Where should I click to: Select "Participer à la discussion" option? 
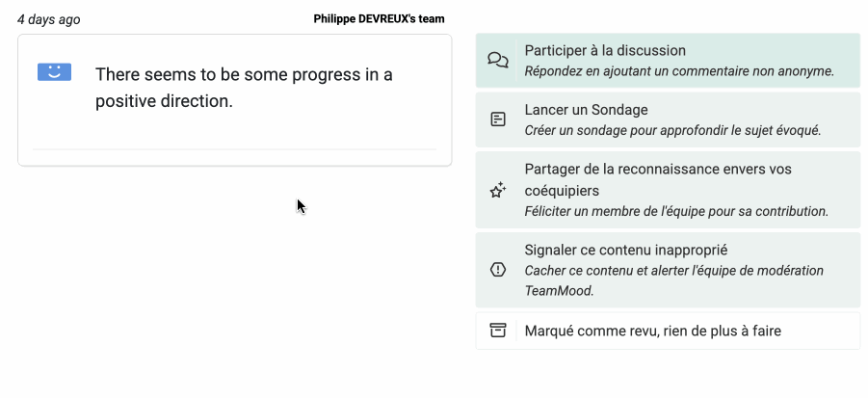[x=605, y=50]
